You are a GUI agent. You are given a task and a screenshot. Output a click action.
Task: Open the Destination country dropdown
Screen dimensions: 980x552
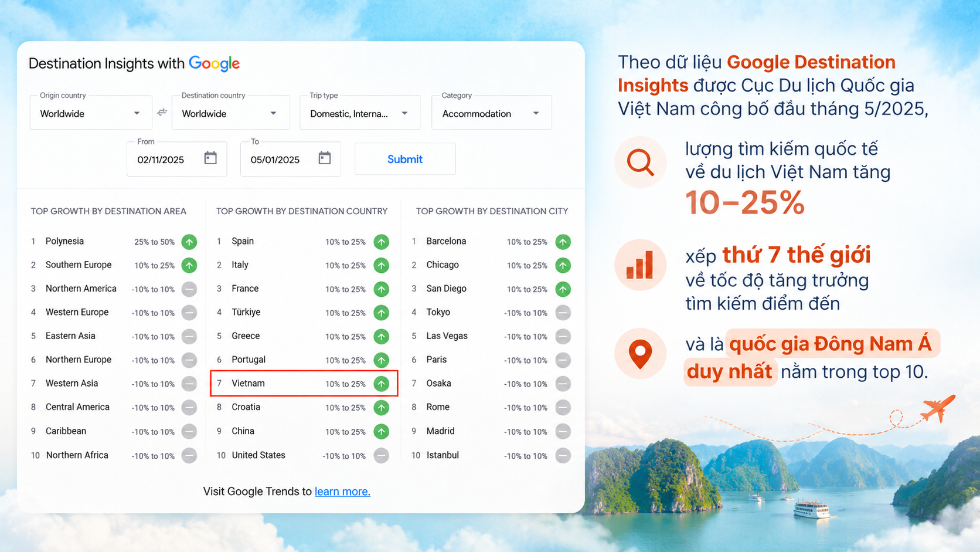pos(230,113)
